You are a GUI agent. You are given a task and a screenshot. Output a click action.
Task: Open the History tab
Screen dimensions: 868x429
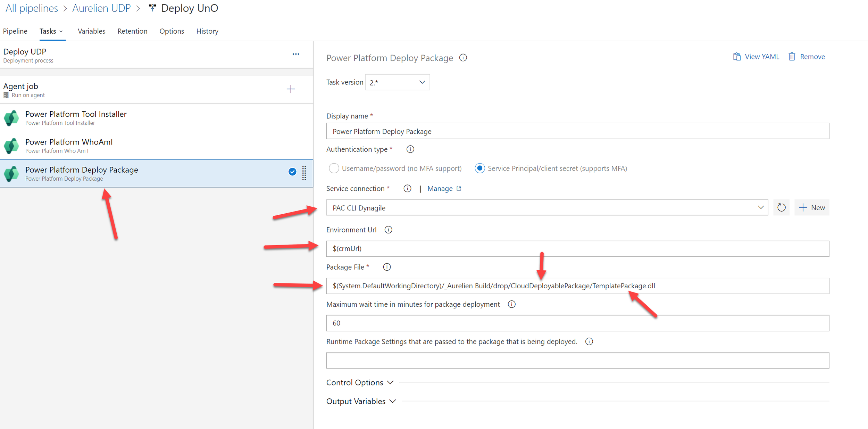207,31
